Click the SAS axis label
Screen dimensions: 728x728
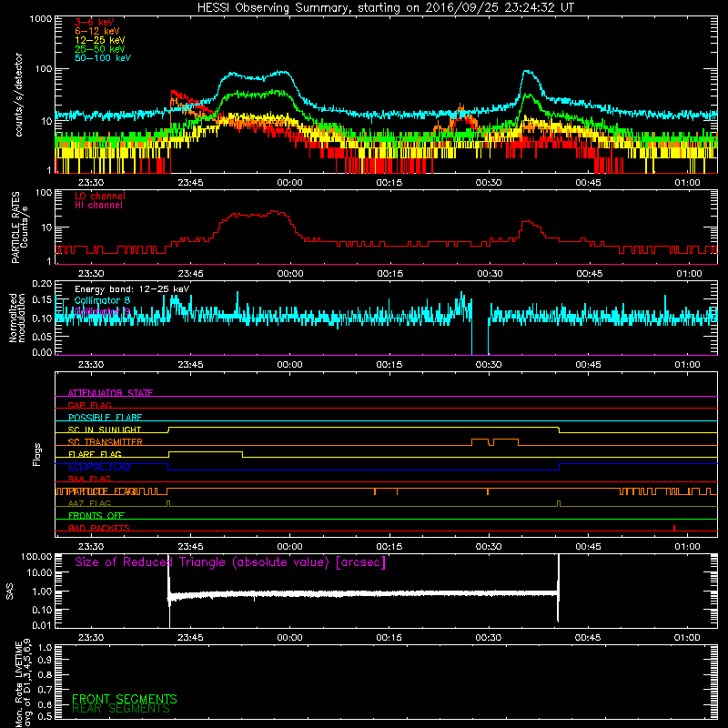point(9,591)
